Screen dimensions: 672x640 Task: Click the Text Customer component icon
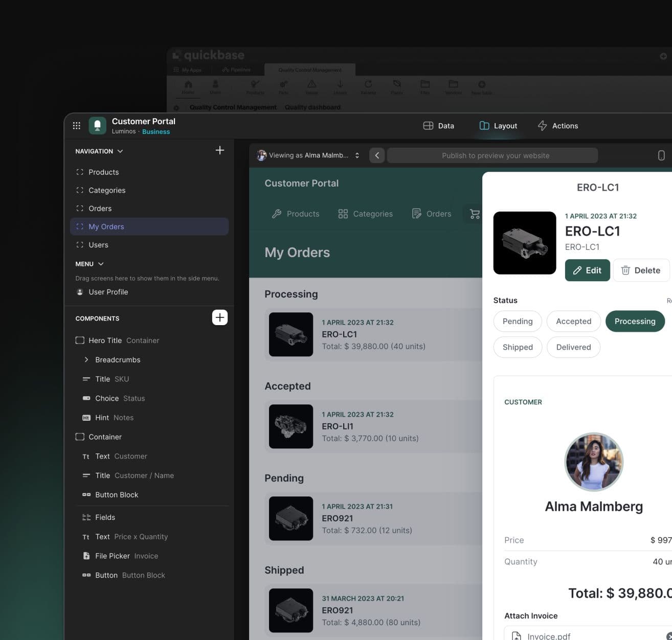tap(86, 456)
